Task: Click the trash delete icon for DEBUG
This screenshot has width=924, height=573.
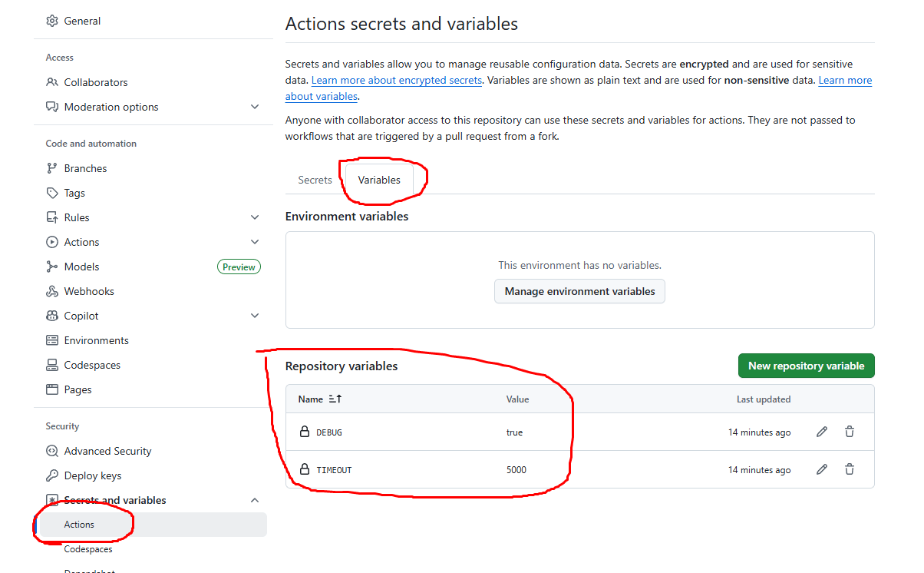Action: pyautogui.click(x=850, y=432)
